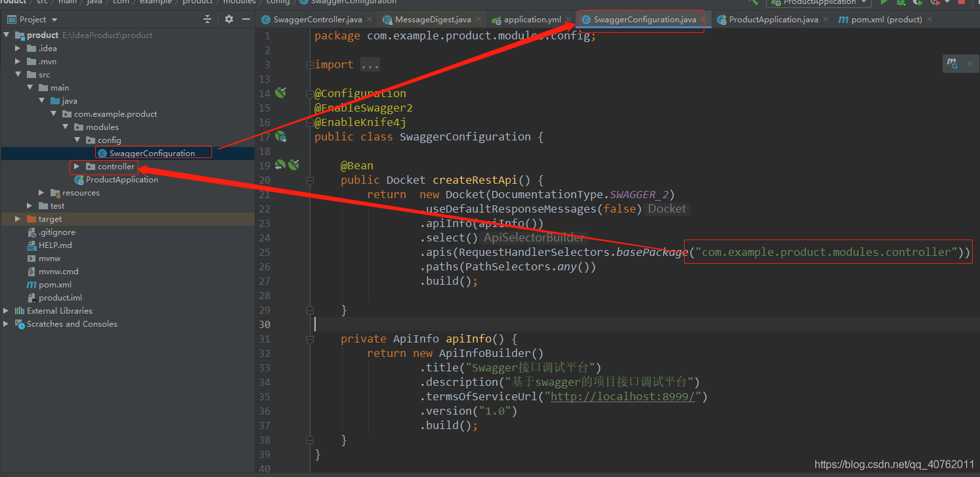Image resolution: width=980 pixels, height=477 pixels.
Task: Expand the .idea folder
Action: point(18,49)
